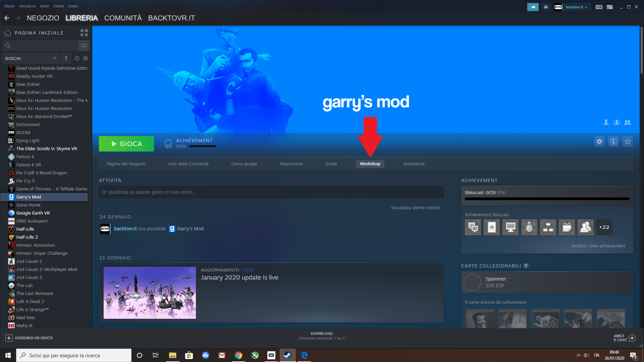The width and height of the screenshot is (644, 362).
Task: Go to the NEGOZIO section
Action: (x=43, y=18)
